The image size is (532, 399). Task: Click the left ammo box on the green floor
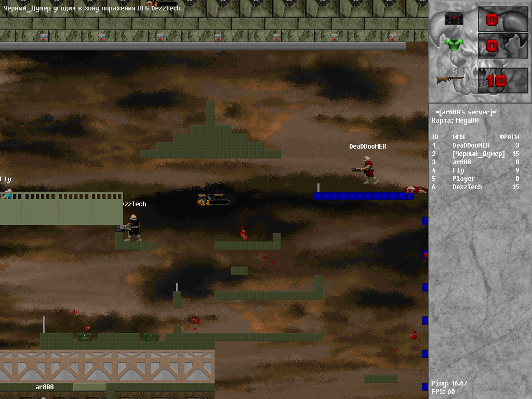85,337
